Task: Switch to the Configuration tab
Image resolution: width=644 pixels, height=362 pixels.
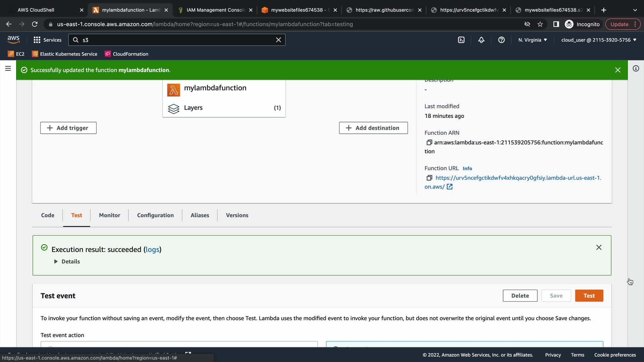Action: [155, 215]
